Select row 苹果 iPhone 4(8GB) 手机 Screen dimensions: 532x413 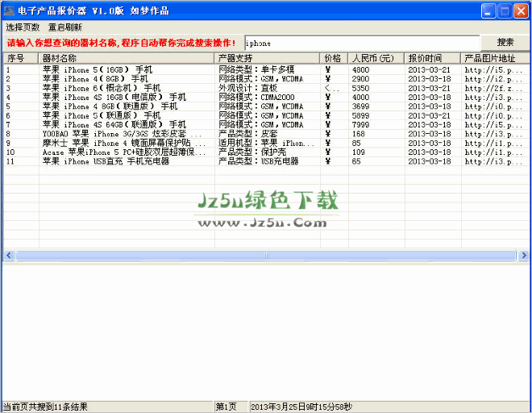(266, 79)
